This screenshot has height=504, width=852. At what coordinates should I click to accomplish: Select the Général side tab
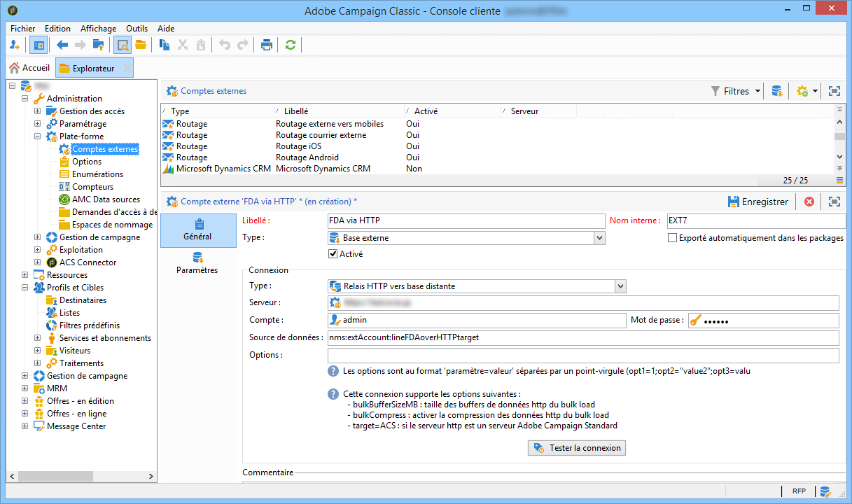198,230
